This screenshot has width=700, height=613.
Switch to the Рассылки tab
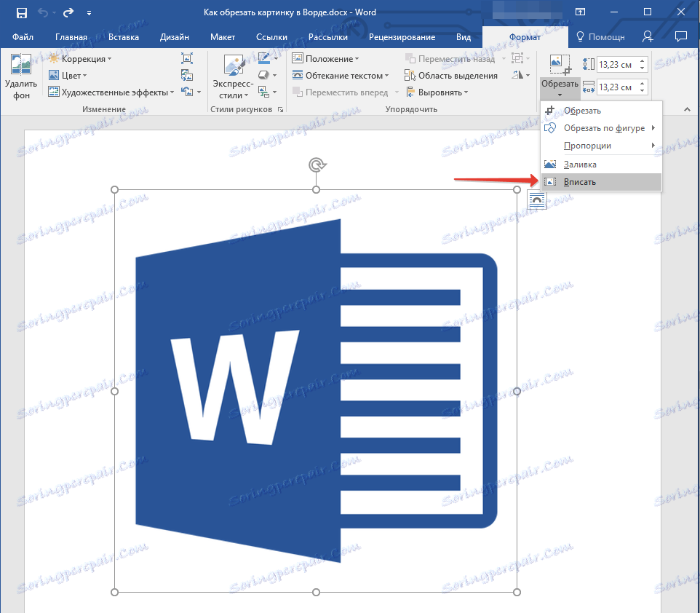(x=328, y=37)
